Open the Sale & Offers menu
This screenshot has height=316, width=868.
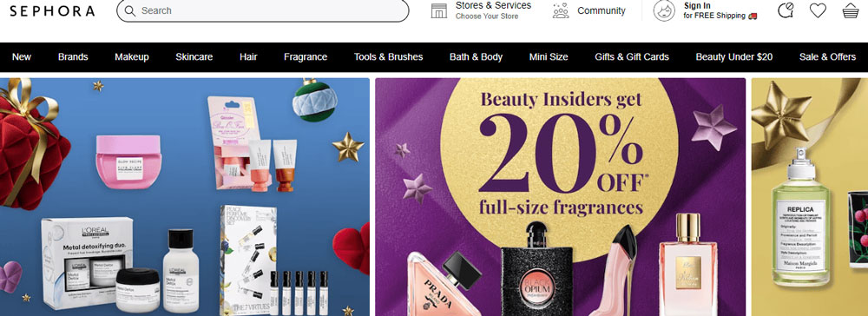[827, 57]
